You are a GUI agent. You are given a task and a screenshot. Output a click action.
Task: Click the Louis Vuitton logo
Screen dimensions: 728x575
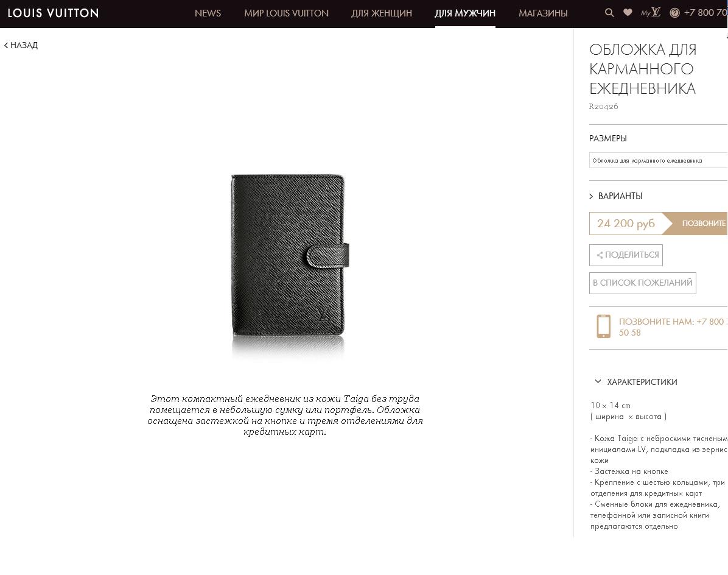pyautogui.click(x=53, y=13)
